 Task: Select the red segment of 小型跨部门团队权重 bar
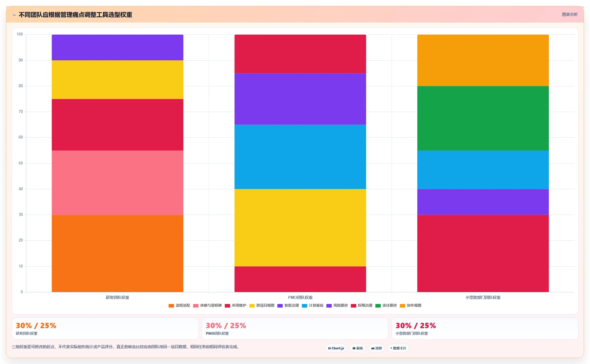coord(483,254)
